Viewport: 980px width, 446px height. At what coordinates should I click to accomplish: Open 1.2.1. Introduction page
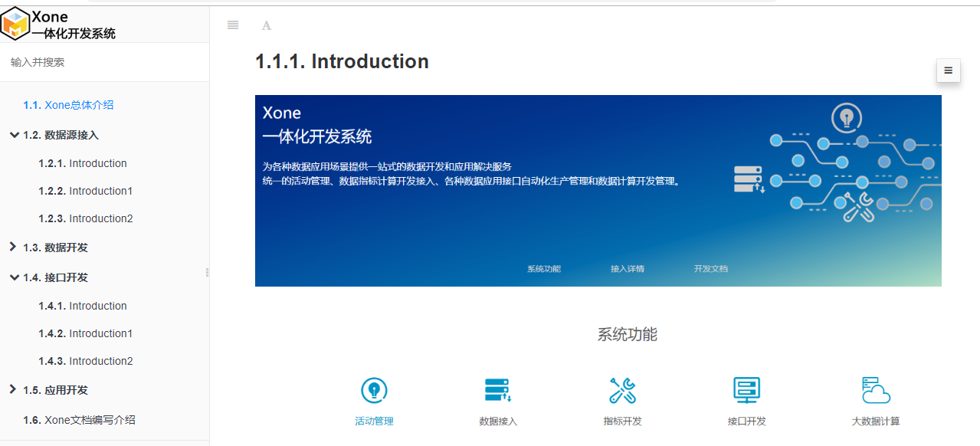(83, 163)
